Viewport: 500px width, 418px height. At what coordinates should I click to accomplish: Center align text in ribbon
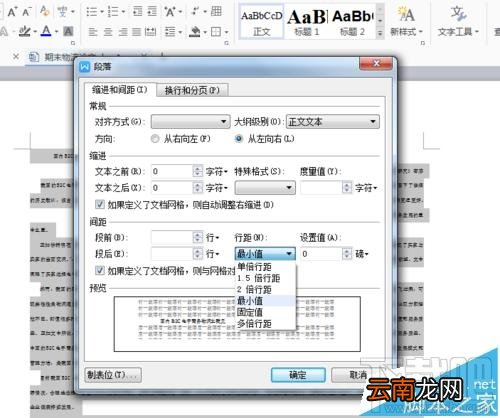(x=108, y=32)
